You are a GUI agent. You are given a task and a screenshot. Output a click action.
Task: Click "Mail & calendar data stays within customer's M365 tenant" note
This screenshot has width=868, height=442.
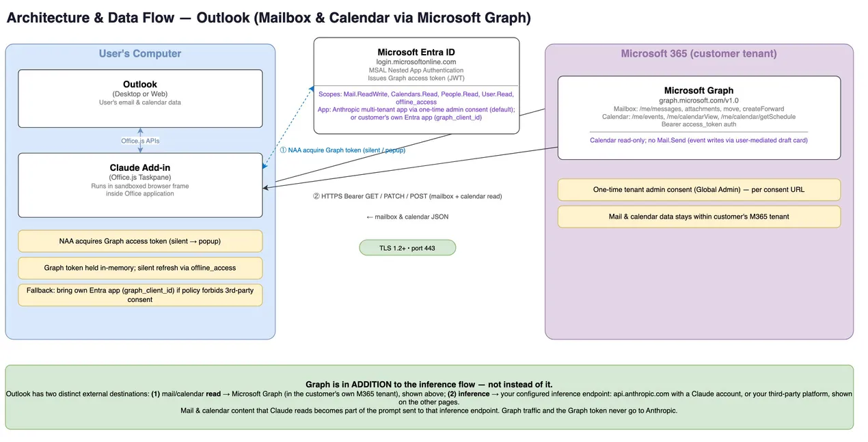pos(699,217)
